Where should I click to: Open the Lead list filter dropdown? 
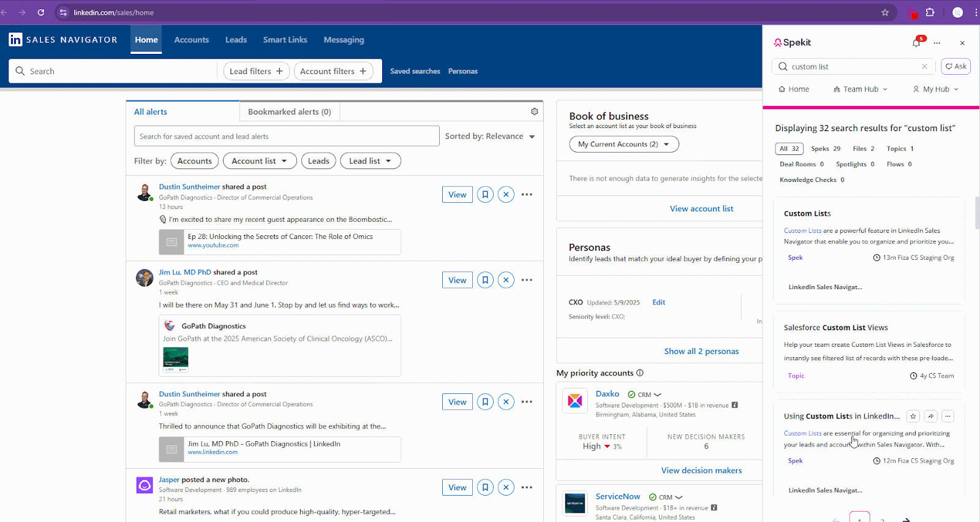[x=371, y=161]
